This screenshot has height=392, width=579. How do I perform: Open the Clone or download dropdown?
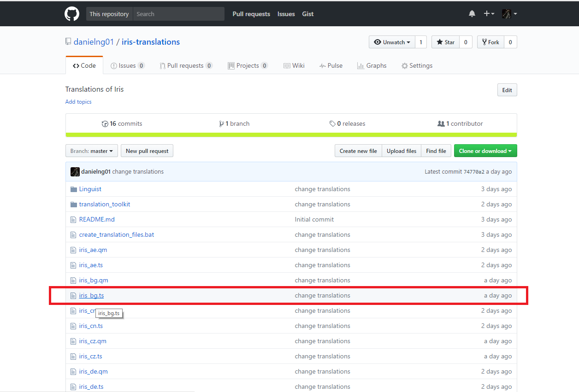pyautogui.click(x=485, y=151)
